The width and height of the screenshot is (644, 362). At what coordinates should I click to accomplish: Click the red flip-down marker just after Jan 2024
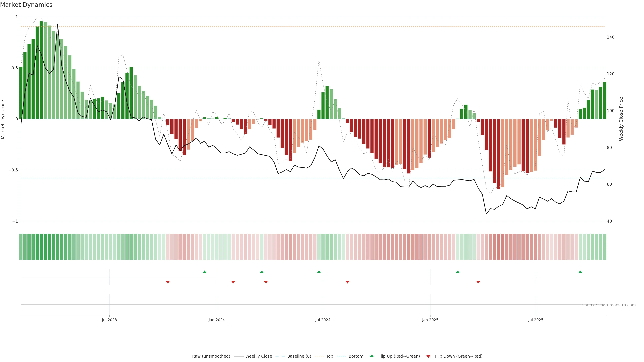tap(233, 282)
